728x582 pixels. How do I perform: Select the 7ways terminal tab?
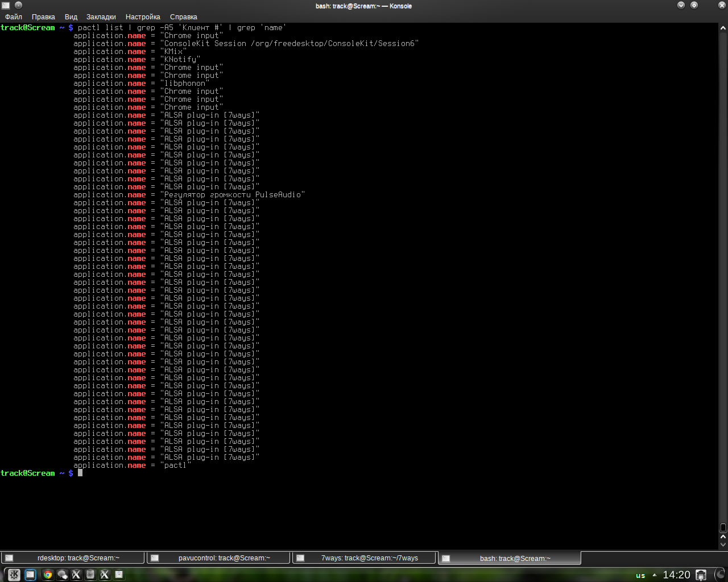[x=364, y=558]
